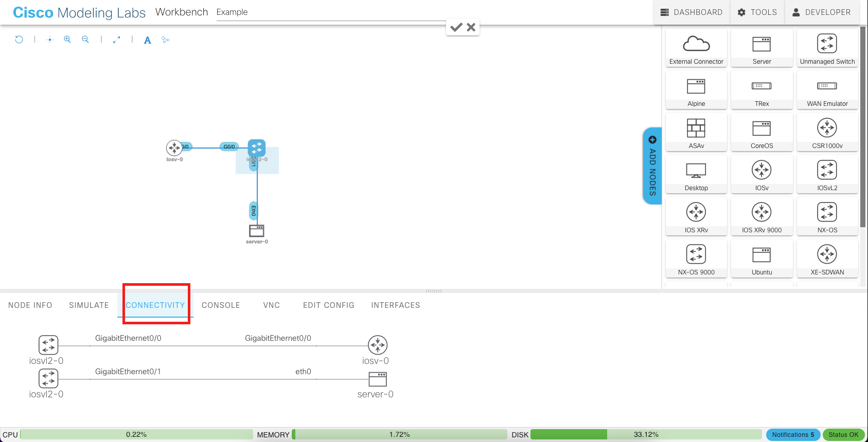Click the eth0 interface label
The height and width of the screenshot is (442, 868).
coord(304,372)
